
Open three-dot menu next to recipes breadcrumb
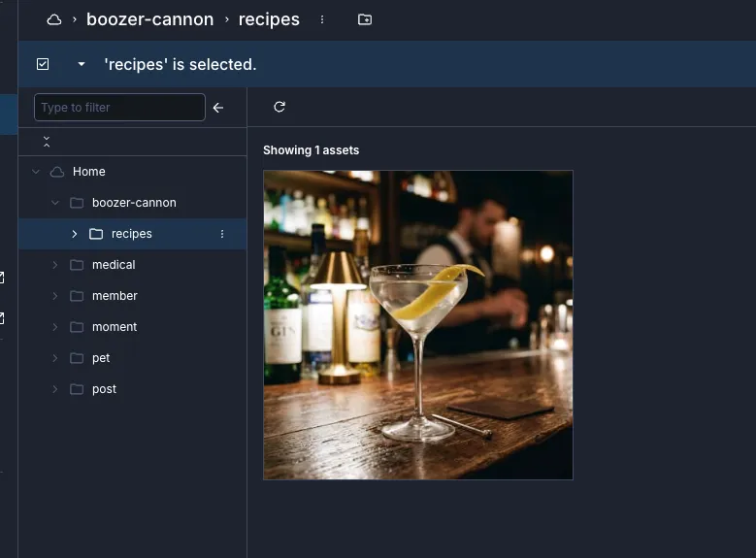(322, 19)
